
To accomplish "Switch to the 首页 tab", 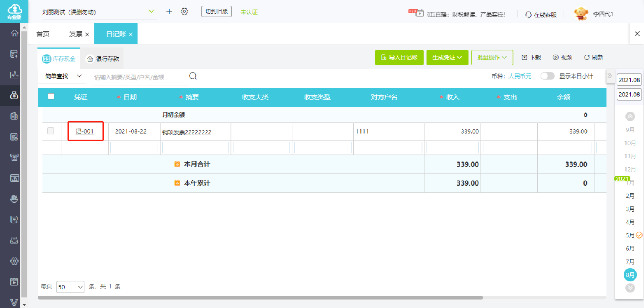I will [x=43, y=34].
